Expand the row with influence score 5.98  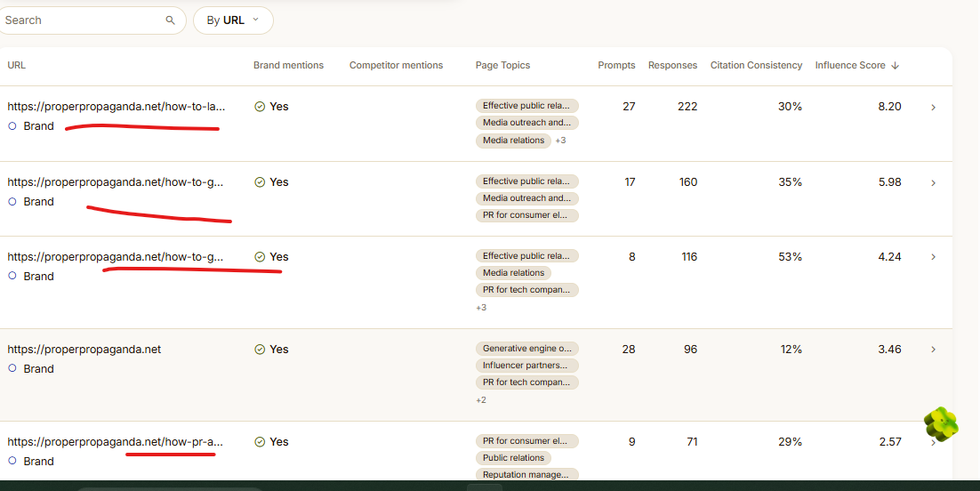click(933, 182)
